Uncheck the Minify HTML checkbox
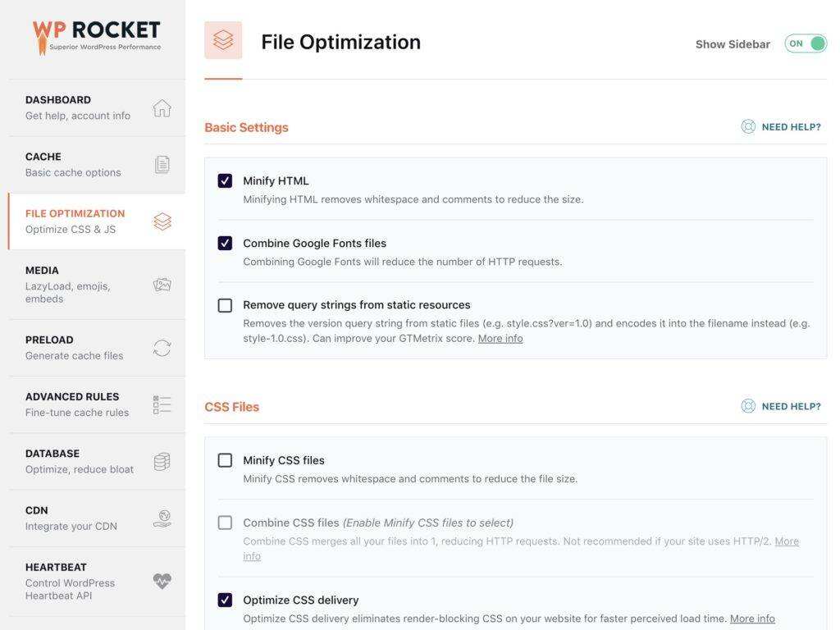The width and height of the screenshot is (840, 630). 225,180
